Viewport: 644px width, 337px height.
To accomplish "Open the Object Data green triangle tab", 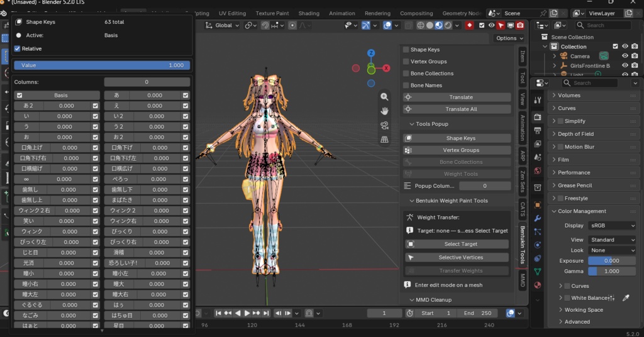I will 537,272.
